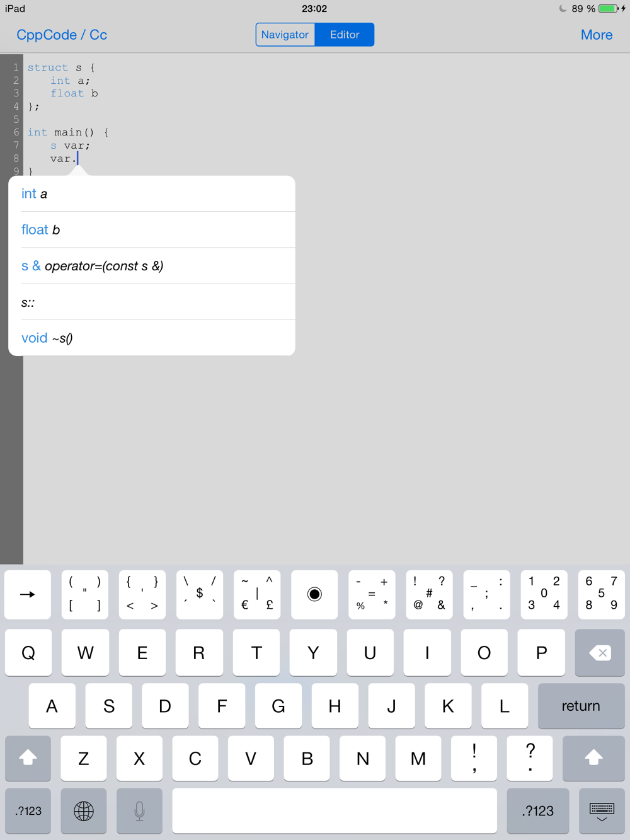Place cursor on 'float b' code line
This screenshot has width=630, height=840.
pyautogui.click(x=74, y=93)
